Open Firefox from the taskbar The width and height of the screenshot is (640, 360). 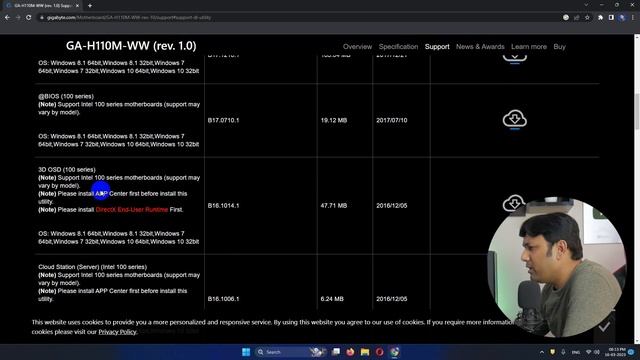(350, 352)
